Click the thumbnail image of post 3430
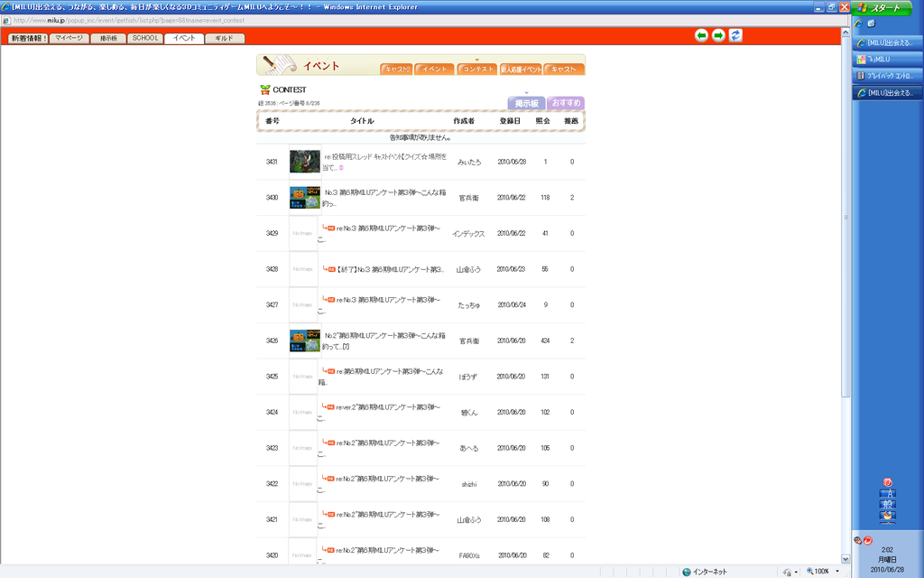Viewport: 924px width, 578px height. tap(305, 197)
